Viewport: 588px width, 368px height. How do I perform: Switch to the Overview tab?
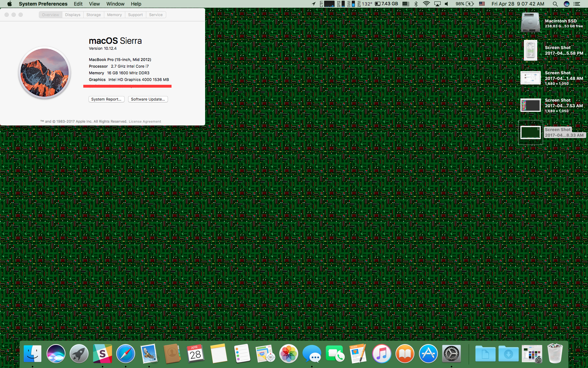(x=50, y=15)
